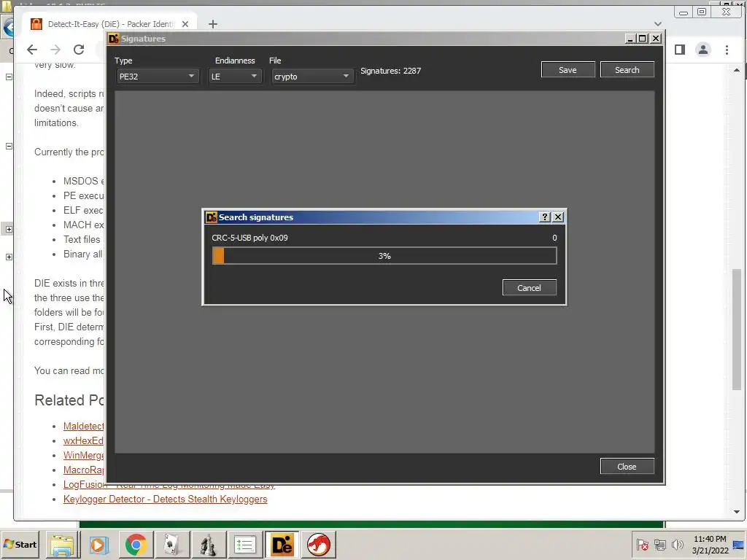Click the search progress bar at 3%

coord(384,256)
